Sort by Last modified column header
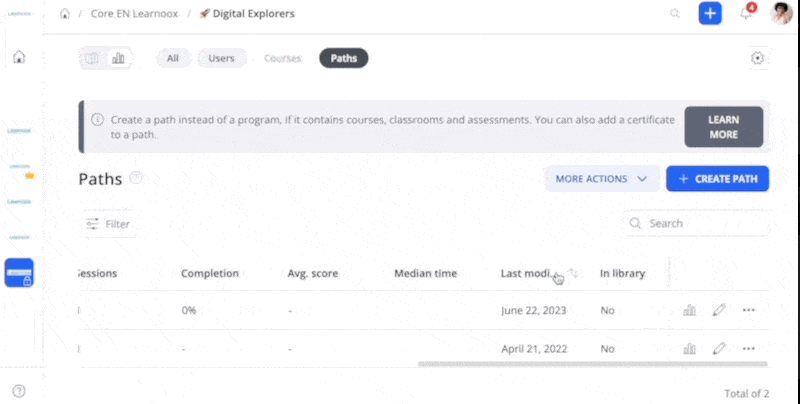Screen dimensions: 800x404 [x=527, y=273]
